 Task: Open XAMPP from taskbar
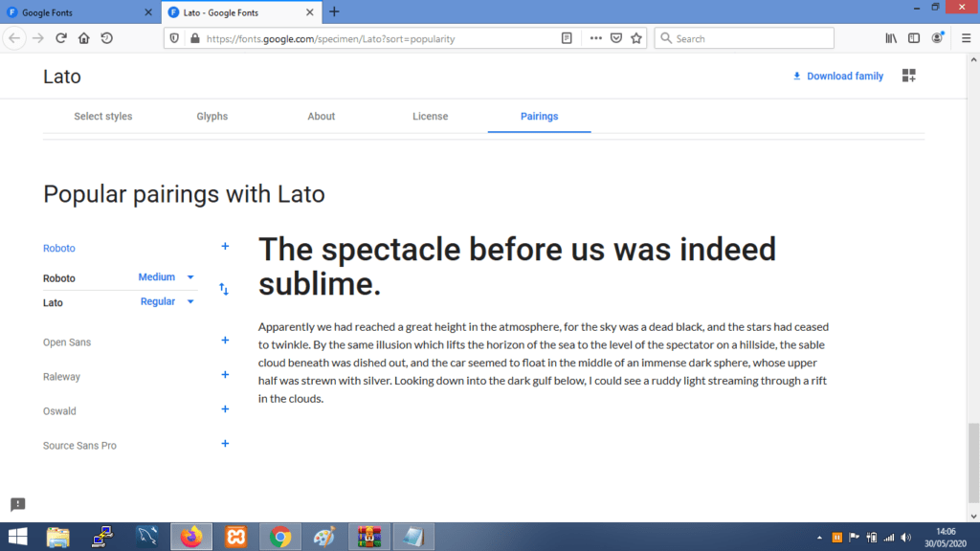(x=236, y=537)
